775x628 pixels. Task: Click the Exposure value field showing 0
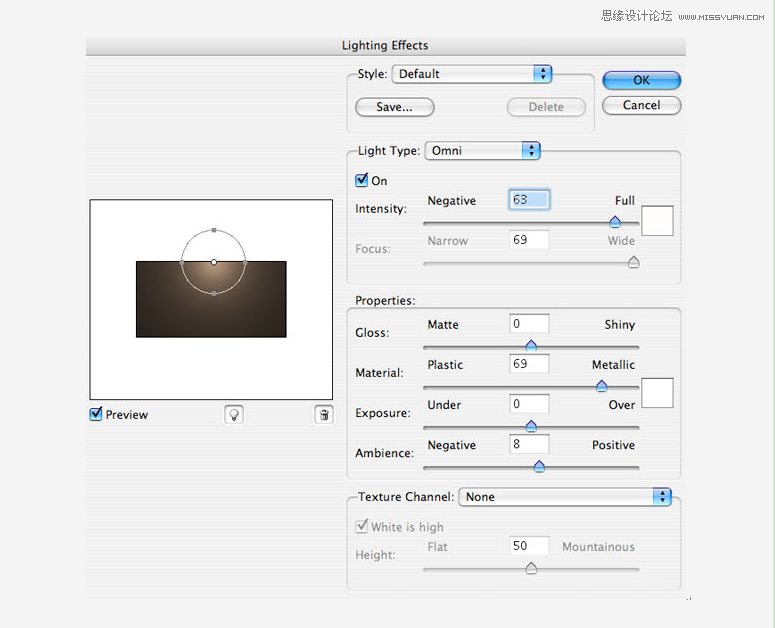pyautogui.click(x=529, y=404)
